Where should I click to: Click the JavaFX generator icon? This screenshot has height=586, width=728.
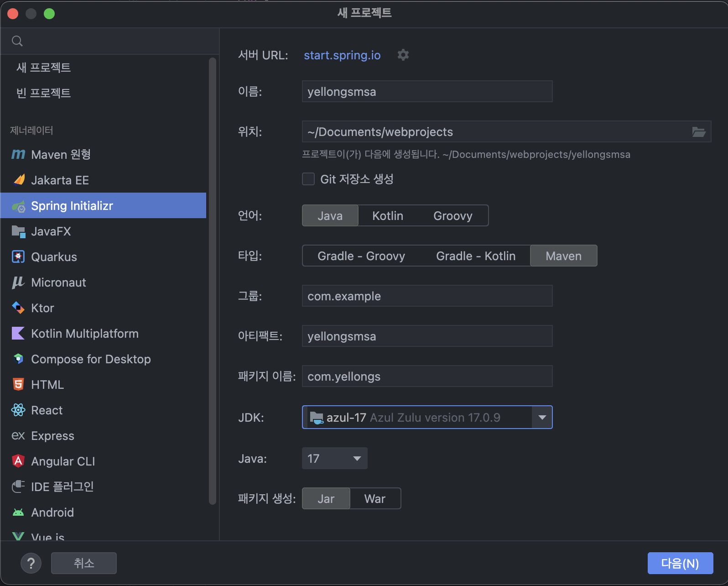click(x=18, y=231)
